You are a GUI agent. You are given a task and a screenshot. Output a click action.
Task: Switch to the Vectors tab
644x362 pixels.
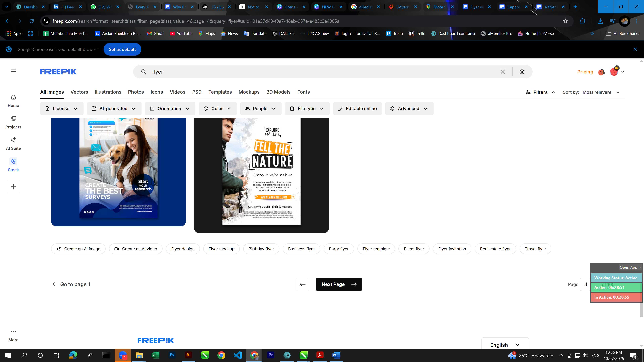pyautogui.click(x=79, y=92)
